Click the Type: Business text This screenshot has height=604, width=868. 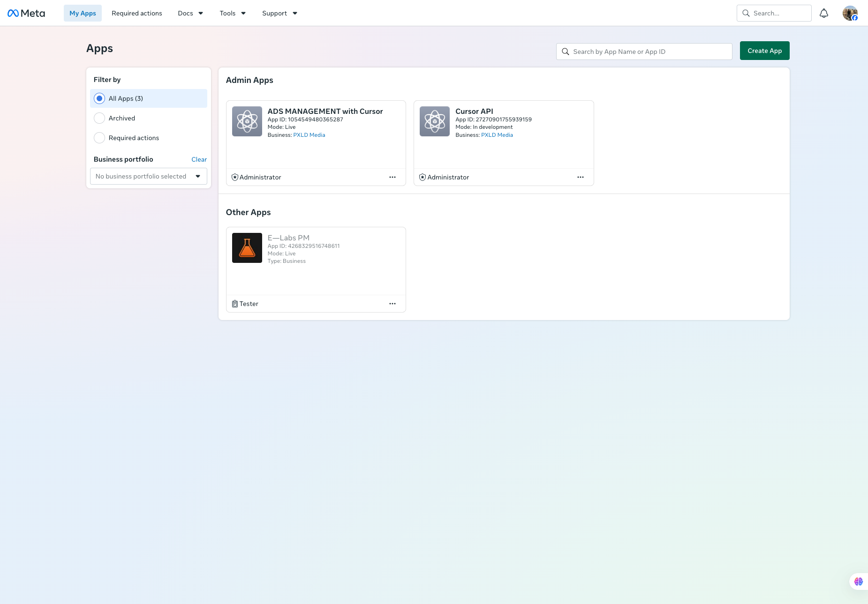[x=287, y=261]
